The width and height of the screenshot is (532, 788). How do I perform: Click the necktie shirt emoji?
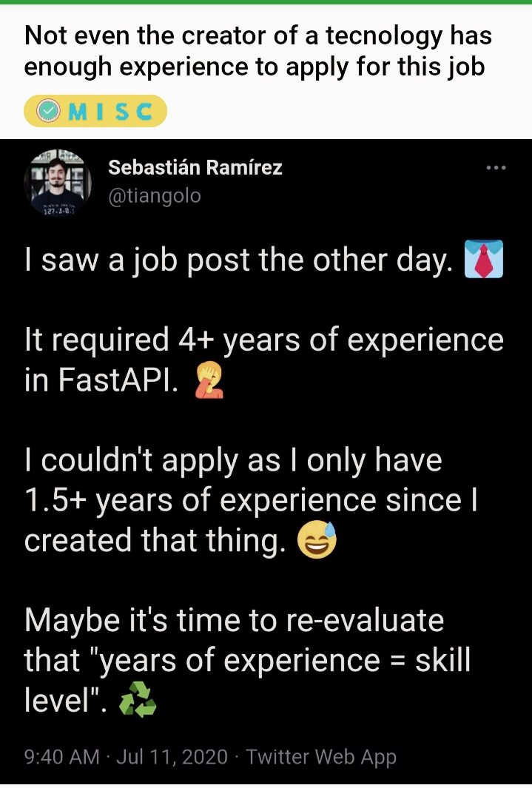(483, 259)
